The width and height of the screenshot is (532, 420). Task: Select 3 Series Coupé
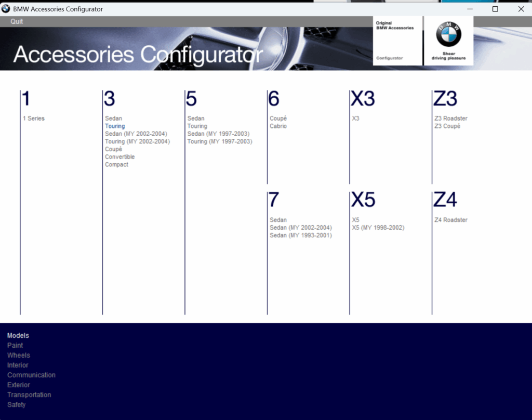pyautogui.click(x=113, y=149)
